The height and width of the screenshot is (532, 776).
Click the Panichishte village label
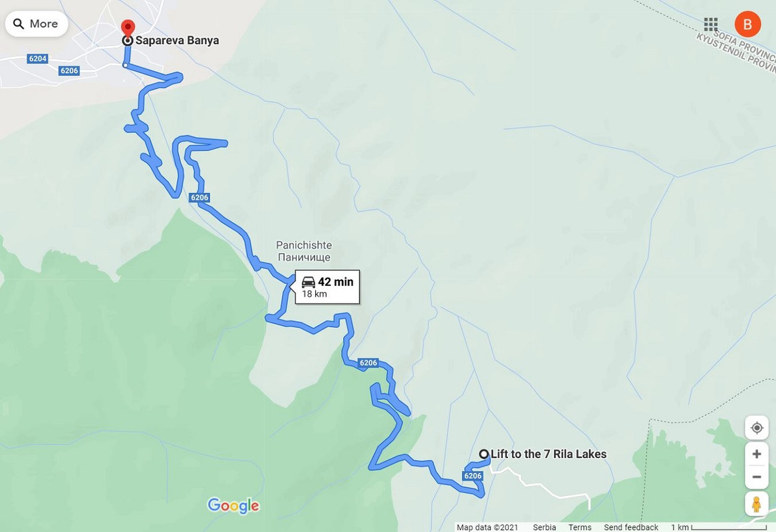[304, 251]
